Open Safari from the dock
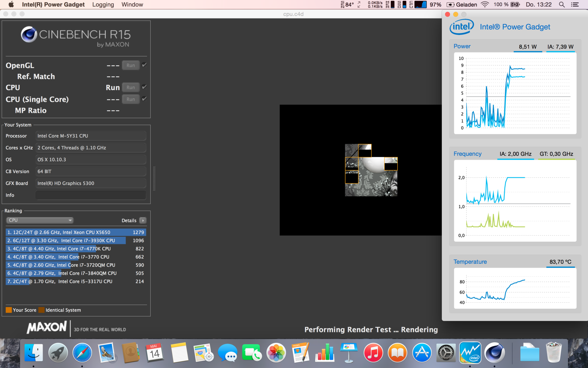The width and height of the screenshot is (588, 368). click(x=82, y=353)
